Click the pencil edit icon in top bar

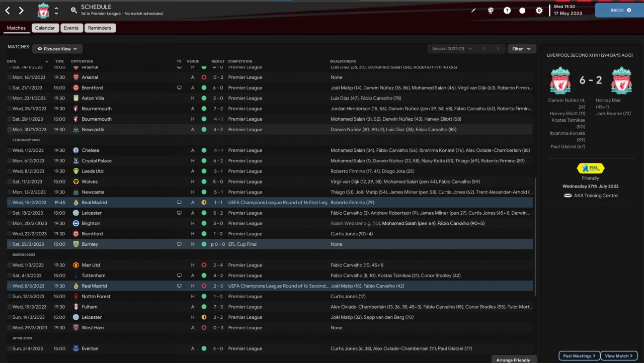tap(473, 11)
